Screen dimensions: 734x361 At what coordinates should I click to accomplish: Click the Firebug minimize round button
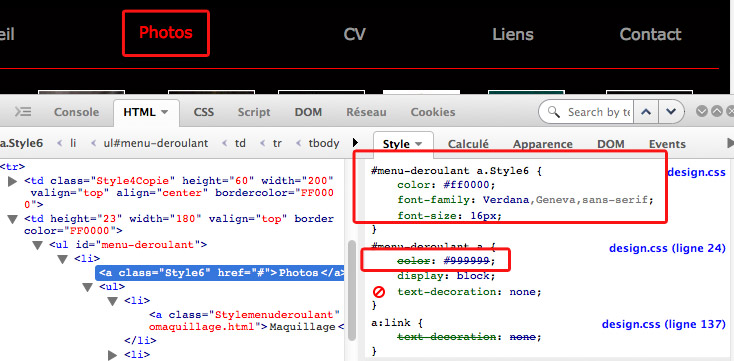701,111
